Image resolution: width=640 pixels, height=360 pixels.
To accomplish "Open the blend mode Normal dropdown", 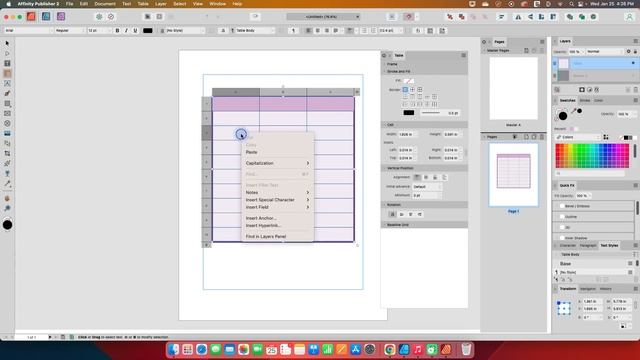I will click(604, 52).
